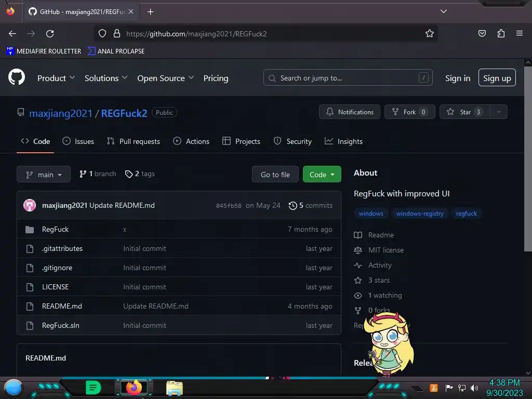Image resolution: width=532 pixels, height=399 pixels.
Task: Click Sign in
Action: click(x=458, y=78)
